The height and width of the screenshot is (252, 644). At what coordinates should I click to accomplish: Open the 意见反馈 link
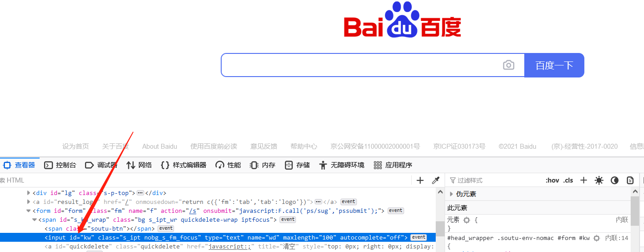tap(264, 146)
